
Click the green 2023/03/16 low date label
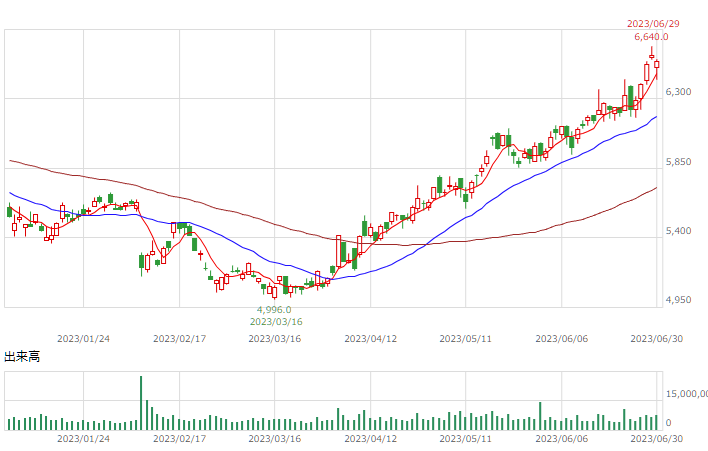[x=276, y=322]
